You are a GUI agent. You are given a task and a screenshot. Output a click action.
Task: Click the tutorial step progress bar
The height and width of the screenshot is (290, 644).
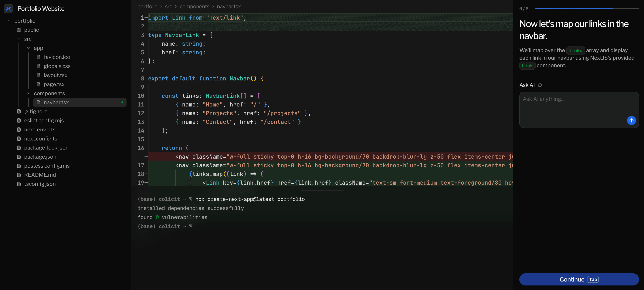point(587,9)
